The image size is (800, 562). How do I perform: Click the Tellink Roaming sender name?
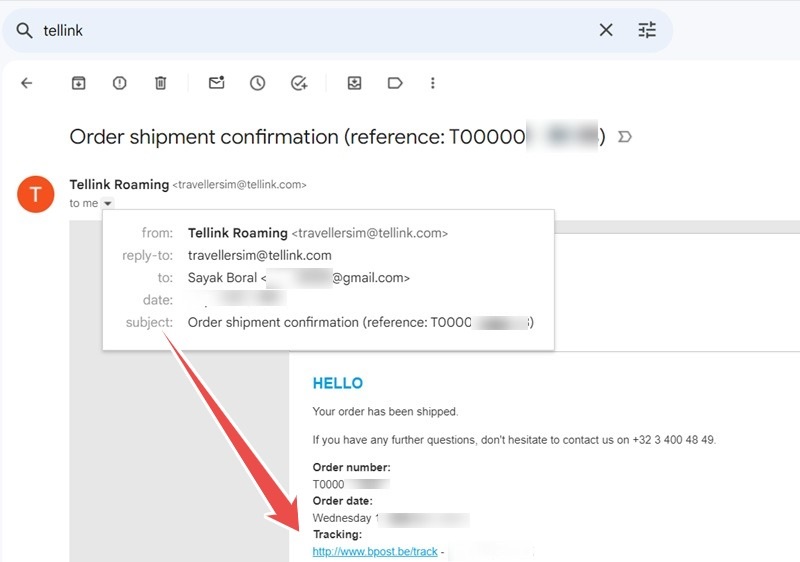[x=119, y=185]
